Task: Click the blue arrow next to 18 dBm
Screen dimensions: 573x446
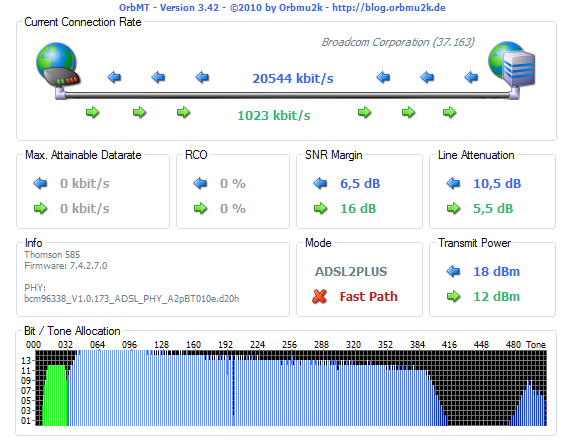Action: 453,271
